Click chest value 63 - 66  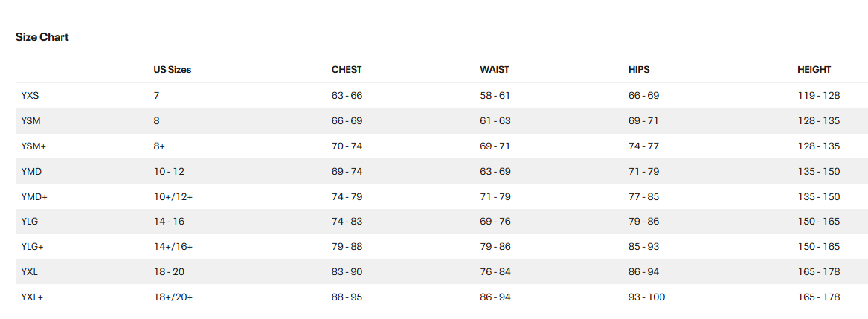347,96
